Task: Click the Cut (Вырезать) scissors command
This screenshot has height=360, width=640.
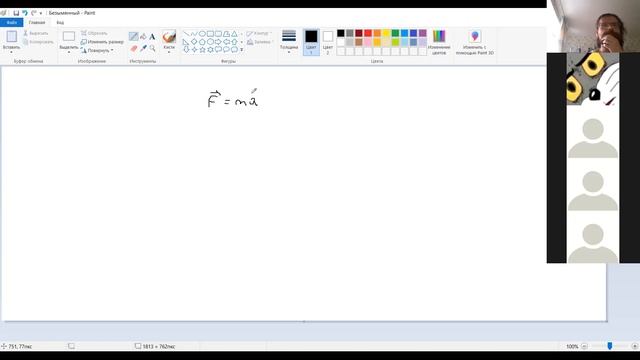Action: (36, 33)
